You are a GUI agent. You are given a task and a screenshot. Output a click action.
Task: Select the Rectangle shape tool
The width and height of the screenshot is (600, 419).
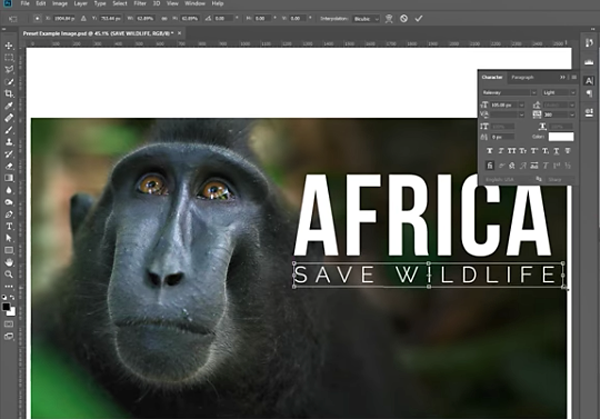pyautogui.click(x=9, y=250)
